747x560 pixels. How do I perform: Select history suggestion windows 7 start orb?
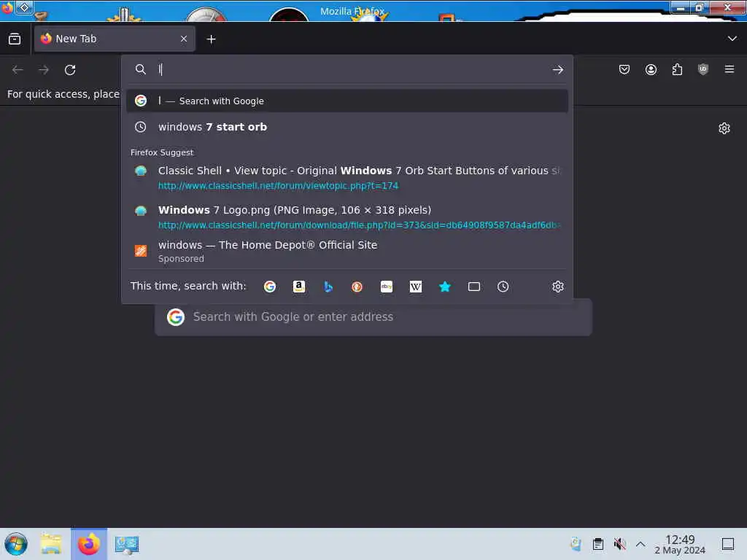click(x=347, y=127)
